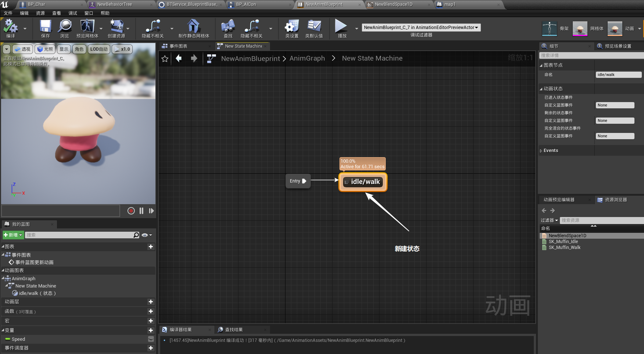Select the Entry node in the graph
The image size is (644, 354).
[298, 181]
